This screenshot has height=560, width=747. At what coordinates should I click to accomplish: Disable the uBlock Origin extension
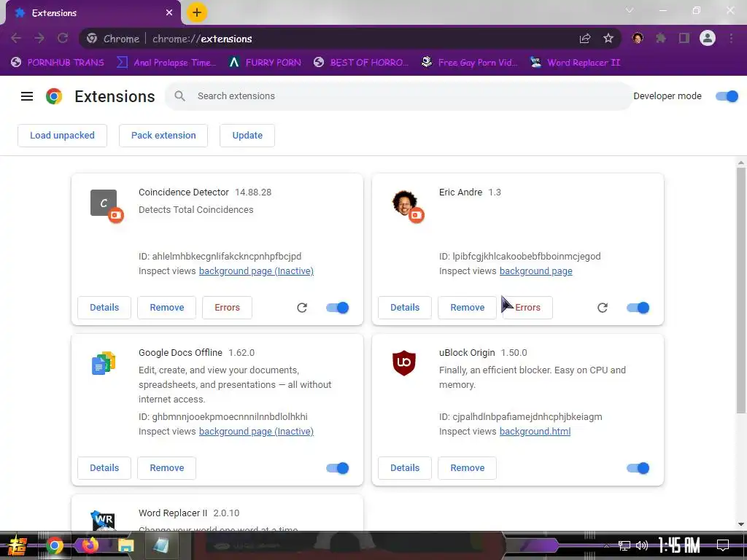pyautogui.click(x=638, y=468)
